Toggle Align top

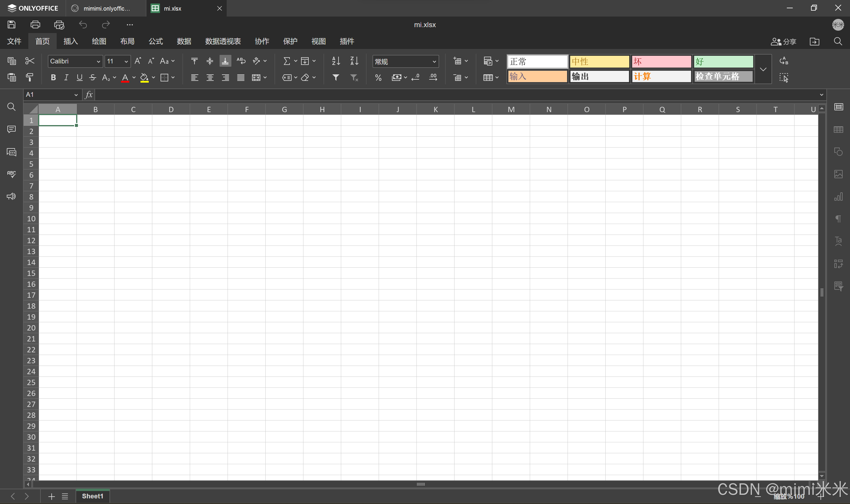pos(194,61)
